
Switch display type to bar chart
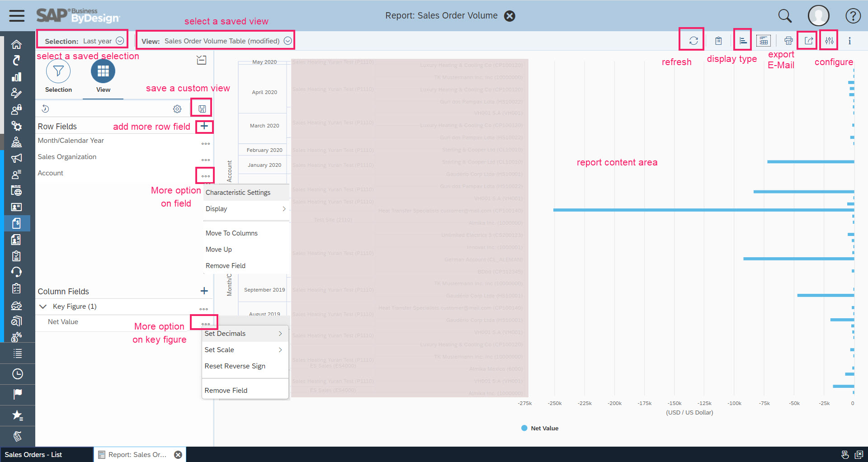[743, 41]
